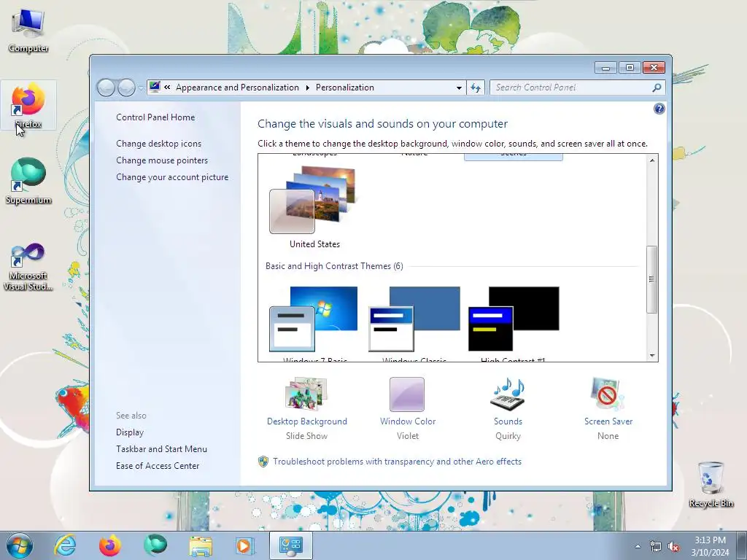The height and width of the screenshot is (560, 747).
Task: Open the Window Color violet swatch
Action: pos(407,394)
